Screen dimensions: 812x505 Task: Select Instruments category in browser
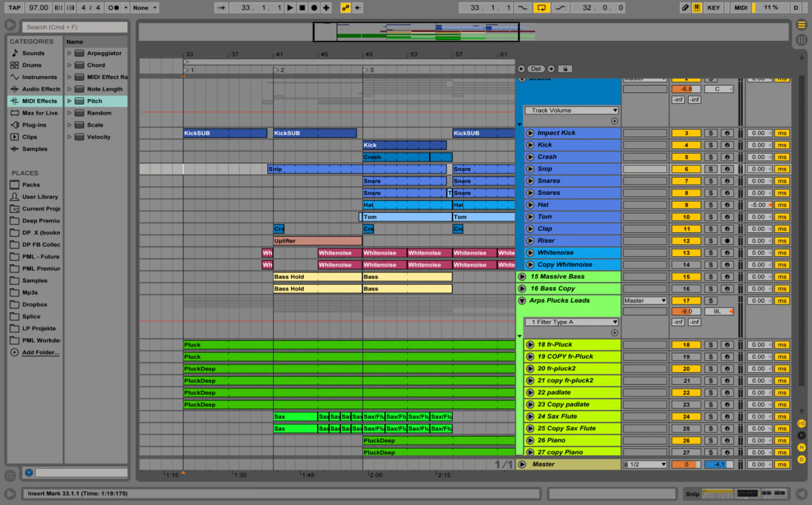(x=39, y=77)
